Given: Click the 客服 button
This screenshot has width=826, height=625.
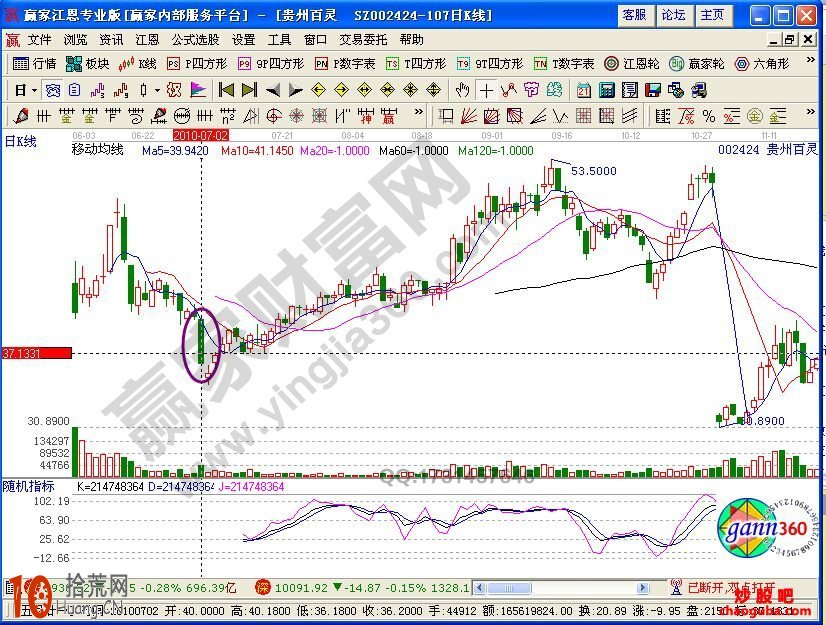Looking at the screenshot, I should pyautogui.click(x=635, y=15).
